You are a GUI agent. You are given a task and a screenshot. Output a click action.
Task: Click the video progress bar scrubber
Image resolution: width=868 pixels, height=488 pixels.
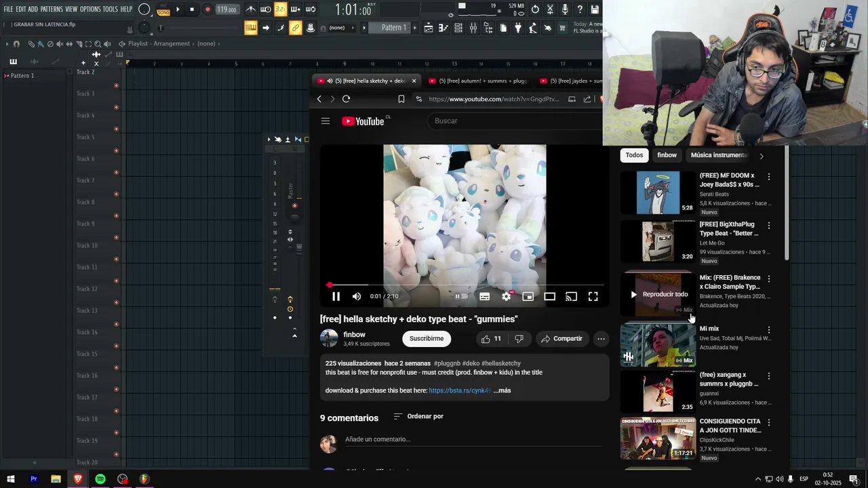[x=330, y=285]
